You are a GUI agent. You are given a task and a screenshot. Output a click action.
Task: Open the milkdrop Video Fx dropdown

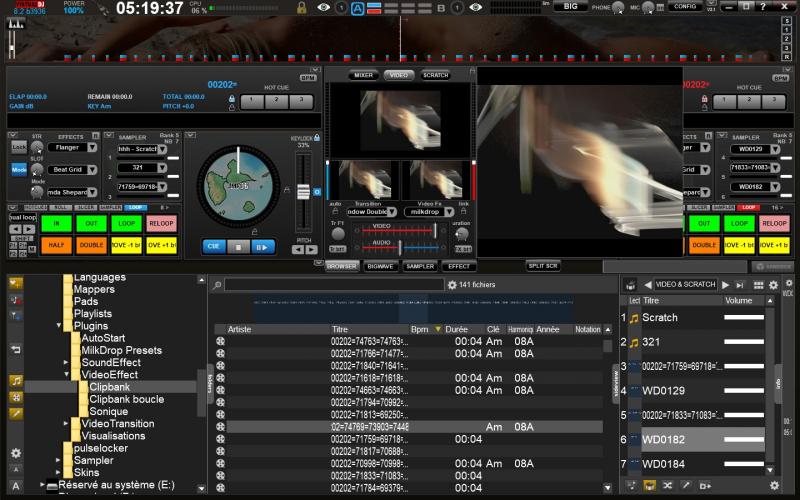tap(448, 212)
